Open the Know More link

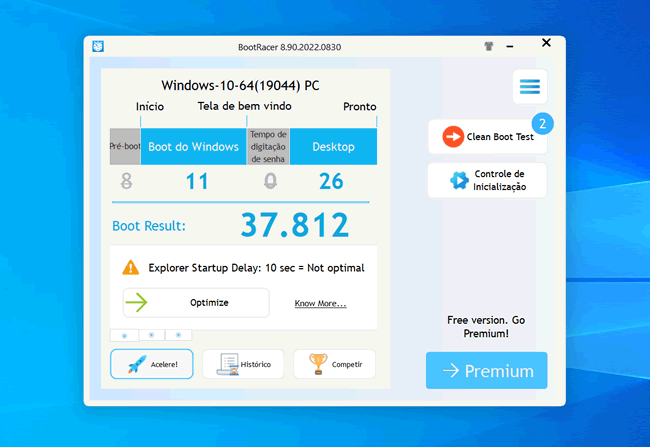tap(320, 303)
